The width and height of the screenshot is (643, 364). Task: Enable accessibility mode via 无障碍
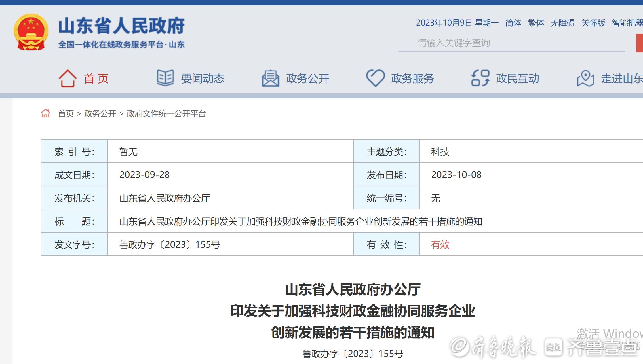tap(562, 23)
